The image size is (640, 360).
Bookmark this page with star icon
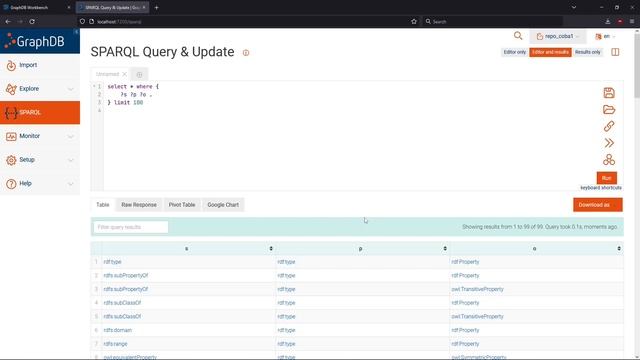coord(414,21)
